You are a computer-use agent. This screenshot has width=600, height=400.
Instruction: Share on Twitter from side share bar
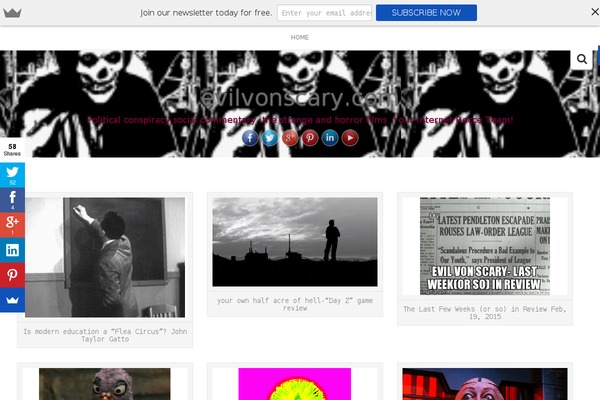pyautogui.click(x=12, y=175)
